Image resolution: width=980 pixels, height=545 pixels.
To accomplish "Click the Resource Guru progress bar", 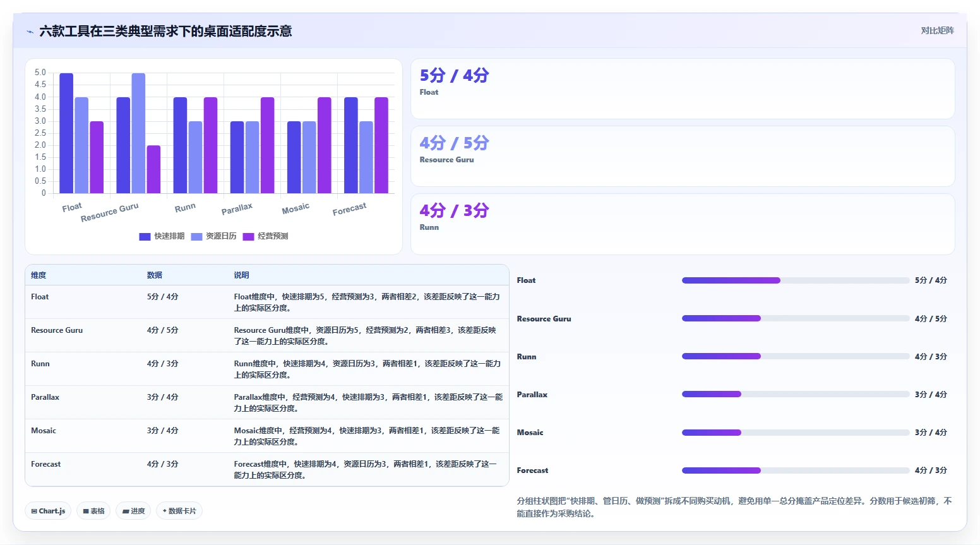I will click(796, 318).
